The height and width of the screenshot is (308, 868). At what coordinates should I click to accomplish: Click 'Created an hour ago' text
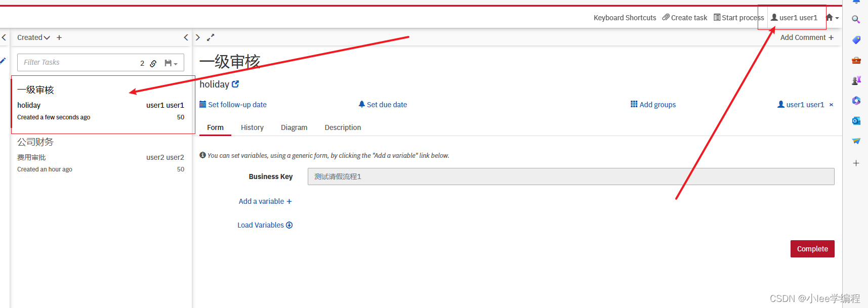coord(45,169)
